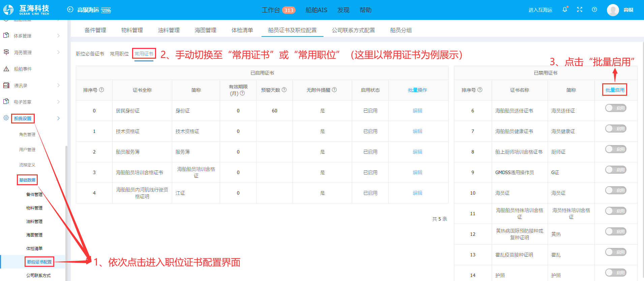644x281 pixels.
Task: Click 进入互海运 link
Action: [540, 10]
